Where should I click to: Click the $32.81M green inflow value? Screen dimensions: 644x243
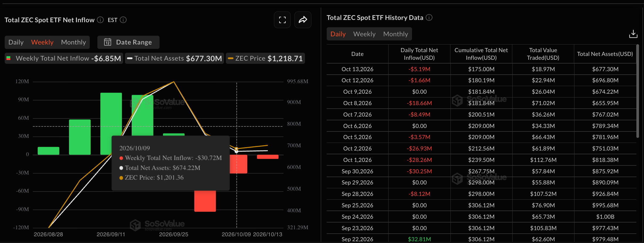(419, 239)
